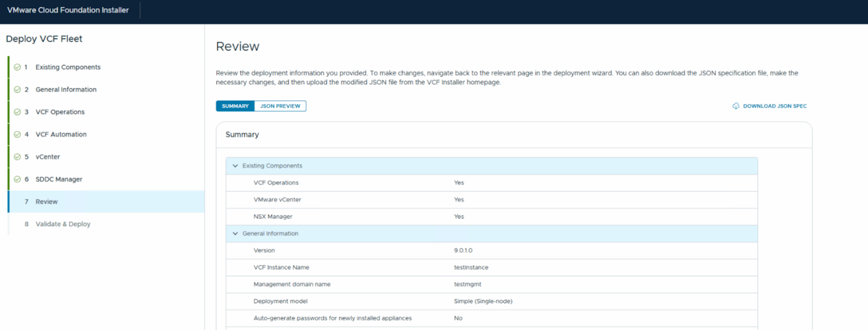Screen dimensions: 868x330
Task: Click the green checkmark icon beside Existing Components
Action: (18, 67)
